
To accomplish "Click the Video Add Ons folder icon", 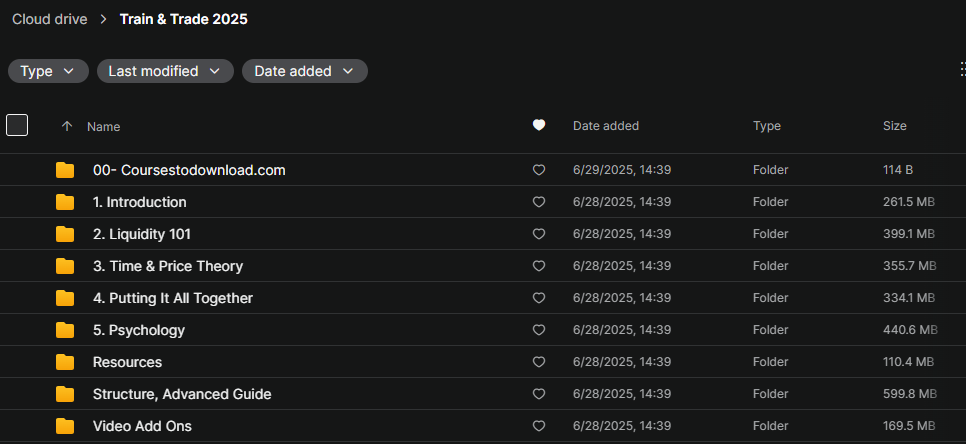I will tap(65, 426).
